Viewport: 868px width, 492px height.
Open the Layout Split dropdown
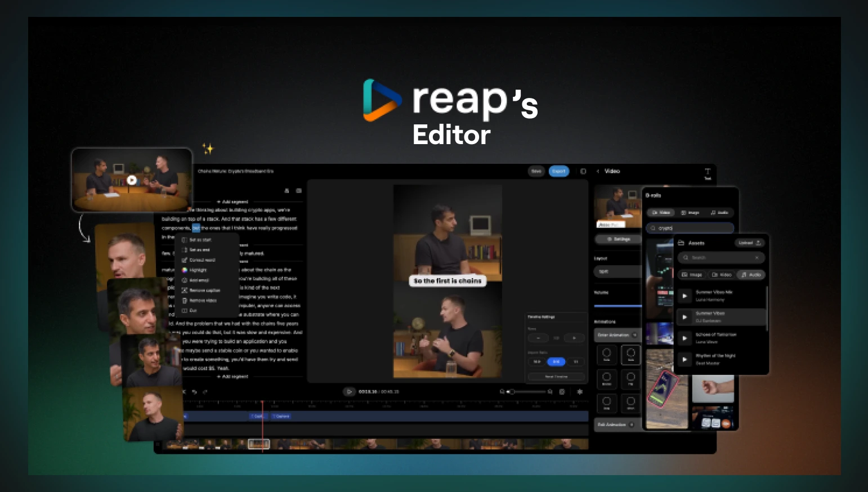click(x=618, y=271)
